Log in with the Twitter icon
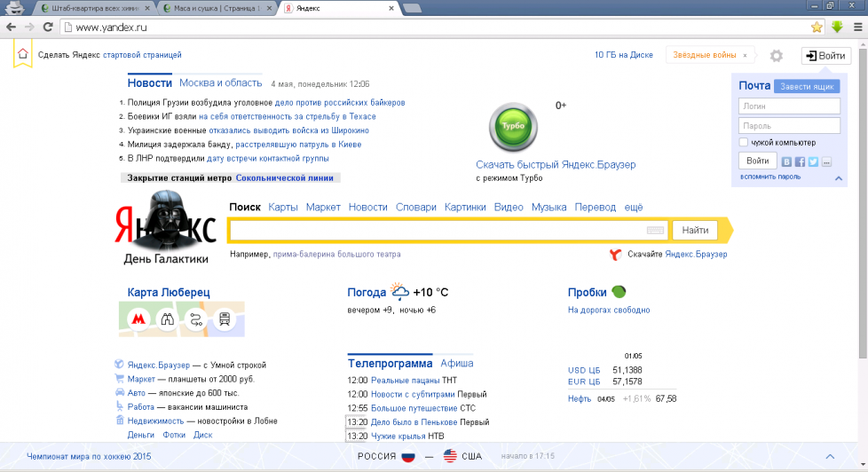This screenshot has height=472, width=868. tap(813, 161)
